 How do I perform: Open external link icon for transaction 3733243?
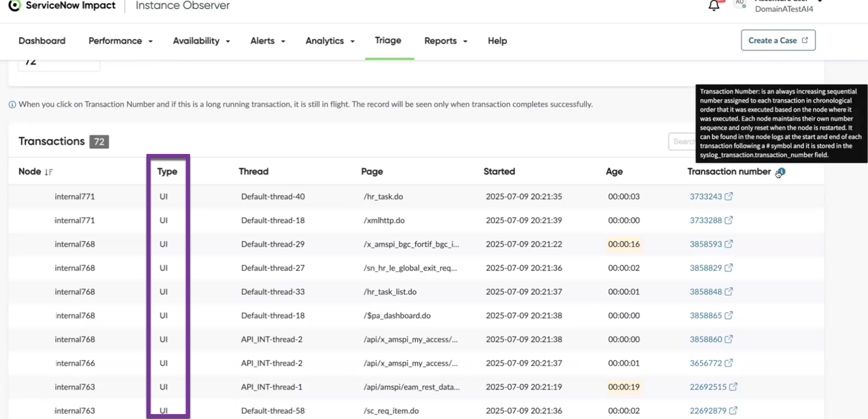pyautogui.click(x=729, y=196)
